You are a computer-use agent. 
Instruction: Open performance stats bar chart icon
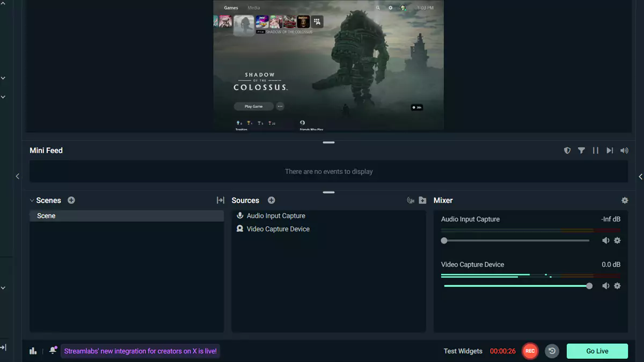tap(33, 351)
